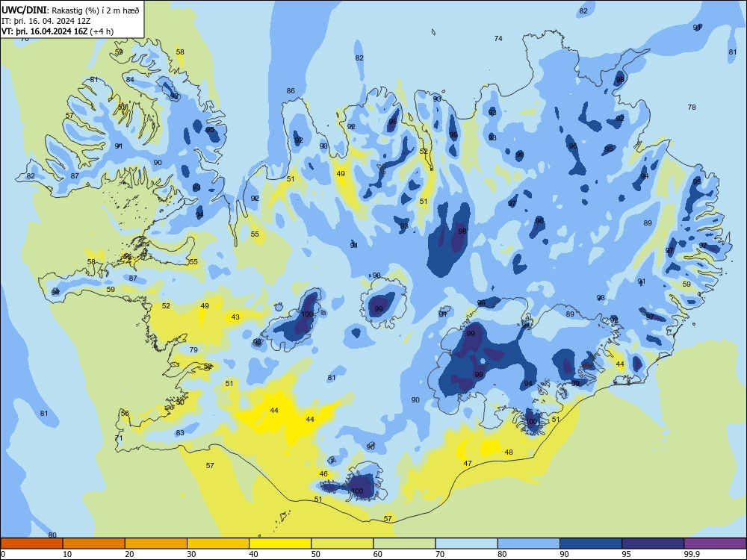Click the pale blue 70–80 legend swatch
Image resolution: width=747 pixels, height=560 pixels.
[466, 544]
